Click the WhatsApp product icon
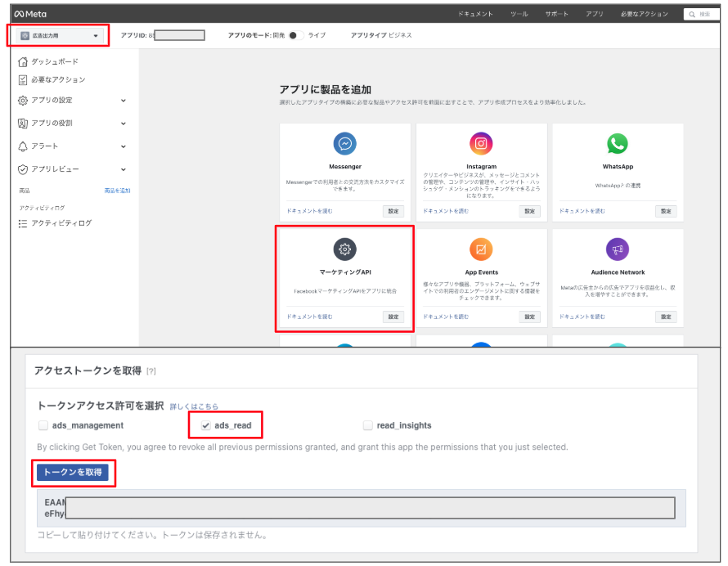This screenshot has width=728, height=566. [618, 144]
